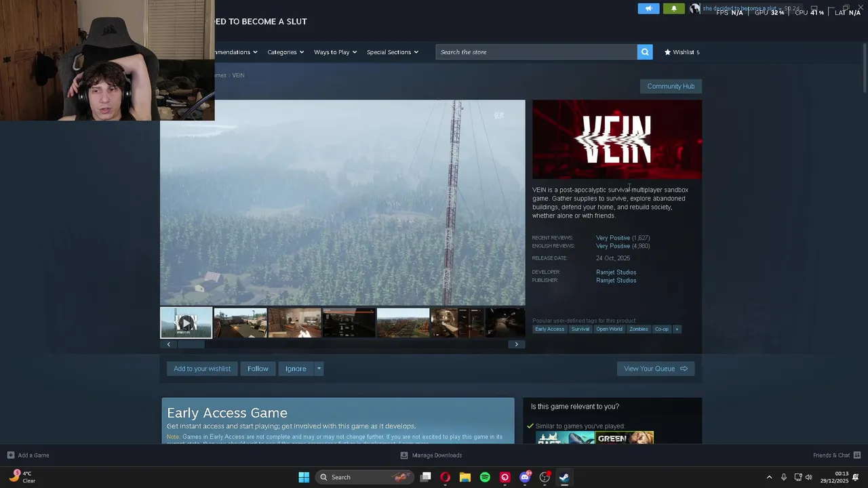The width and height of the screenshot is (868, 488).
Task: Show hidden system tray icons
Action: click(769, 477)
